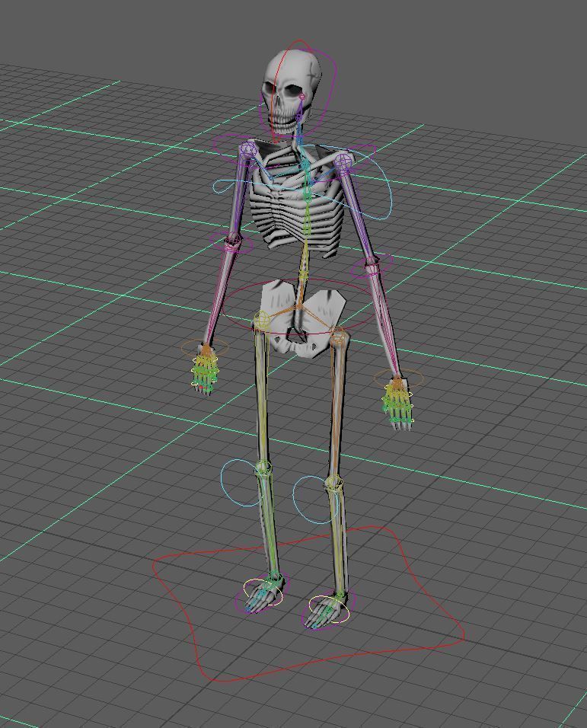The width and height of the screenshot is (587, 728).
Task: Select the purple shoulder joint sphere on the screen-right side
Action: [x=343, y=163]
